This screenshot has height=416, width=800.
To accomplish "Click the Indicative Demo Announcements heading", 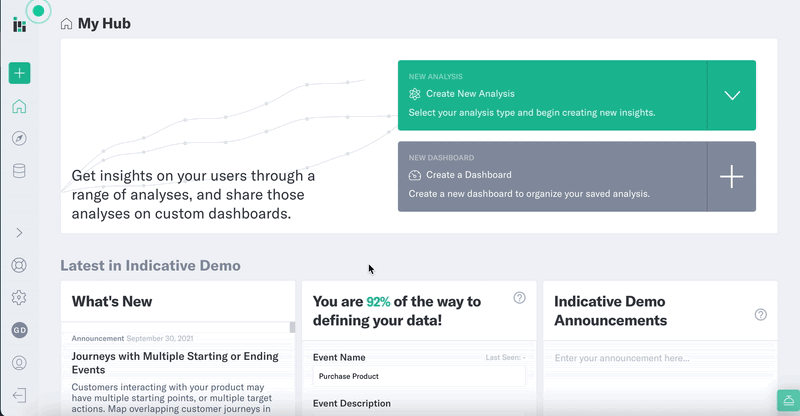I will point(611,311).
